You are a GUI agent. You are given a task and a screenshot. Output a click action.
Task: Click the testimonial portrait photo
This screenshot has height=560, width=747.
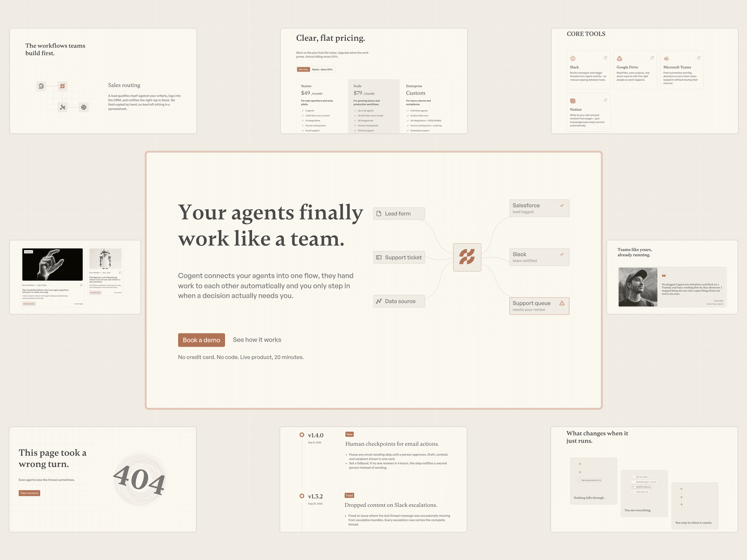point(638,287)
